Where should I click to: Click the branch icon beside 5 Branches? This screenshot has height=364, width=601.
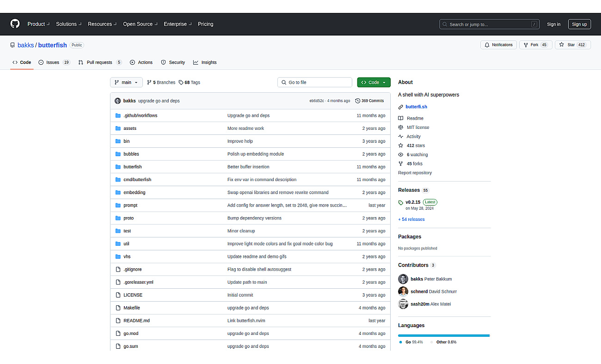tap(149, 82)
